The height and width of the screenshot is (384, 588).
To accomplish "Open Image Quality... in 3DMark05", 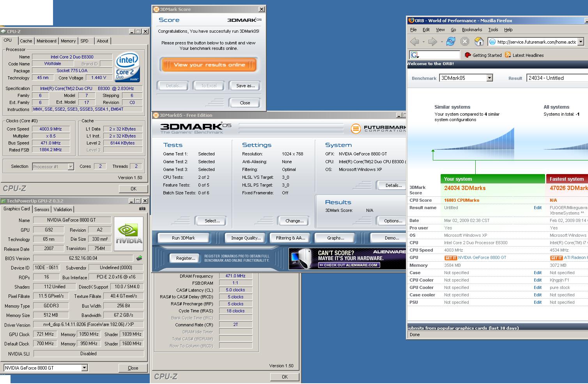I will tap(246, 238).
